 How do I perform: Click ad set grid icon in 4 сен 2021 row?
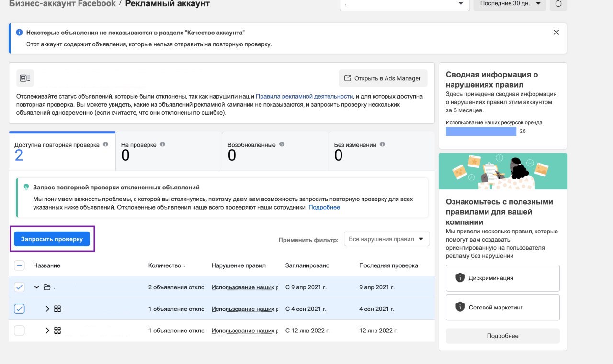pyautogui.click(x=57, y=309)
